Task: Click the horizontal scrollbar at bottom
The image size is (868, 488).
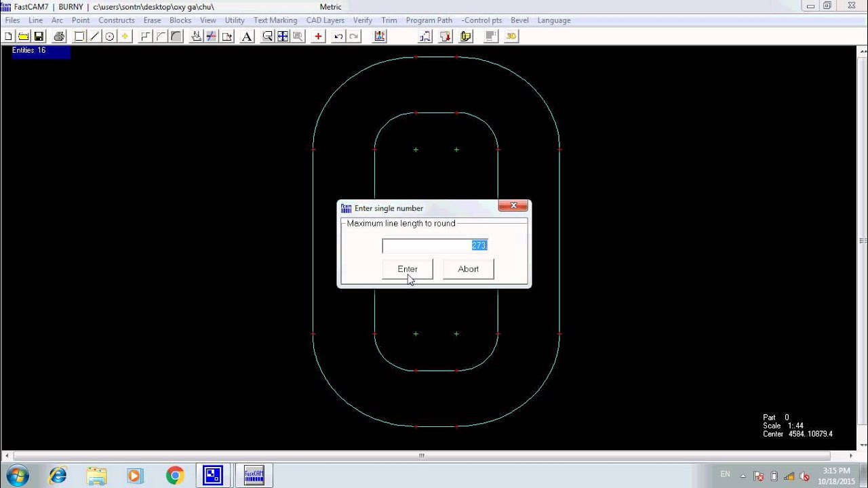Action: tap(421, 455)
